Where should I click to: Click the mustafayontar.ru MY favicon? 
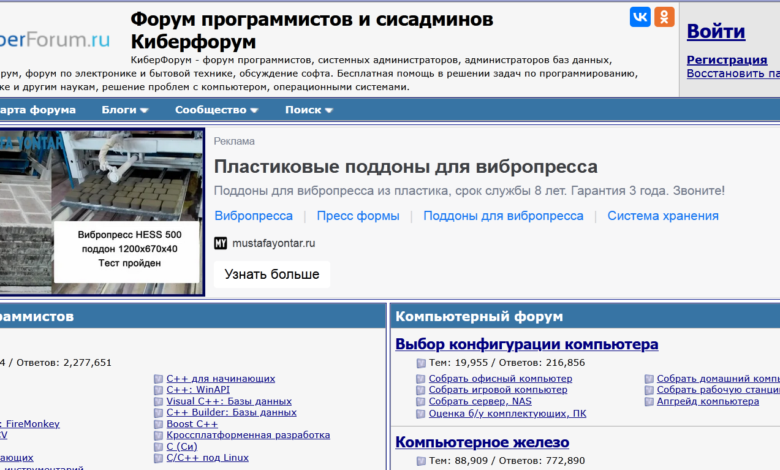click(220, 243)
